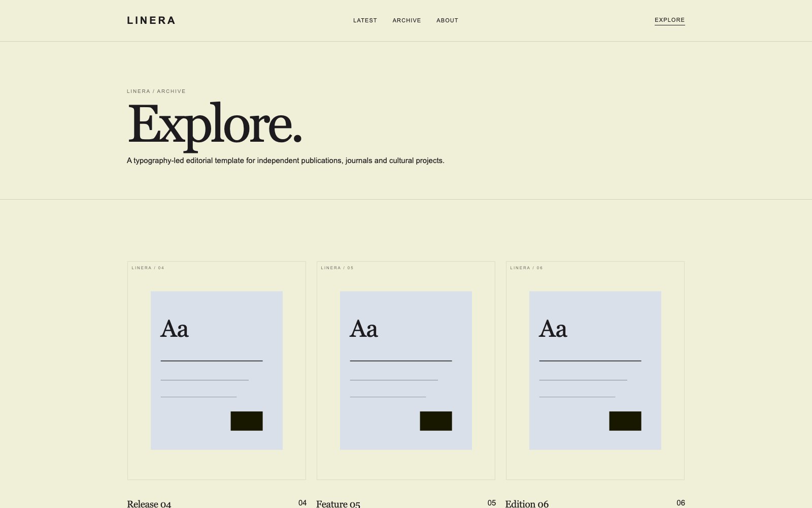Open the Feature 05 title link
The image size is (812, 508).
coord(338,503)
